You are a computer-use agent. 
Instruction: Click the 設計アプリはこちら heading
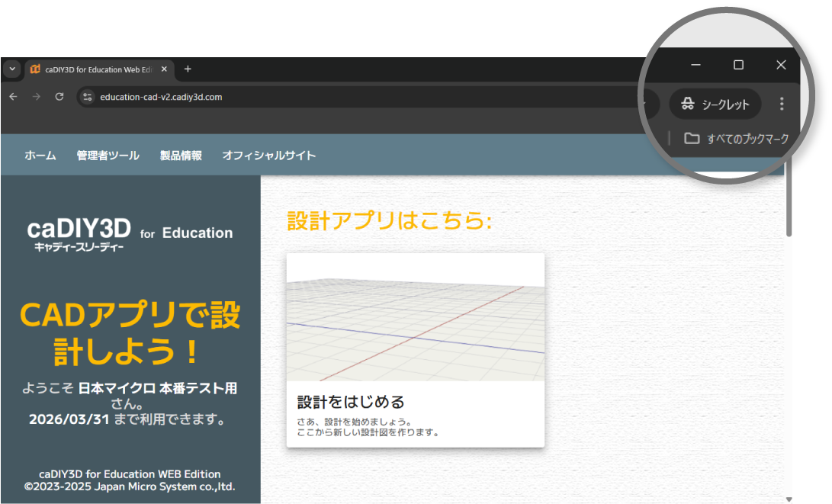pos(390,220)
